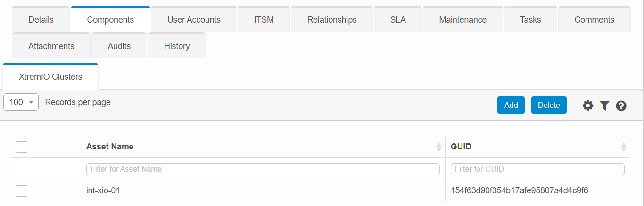Focus the Filter for Asset Name field
The width and height of the screenshot is (644, 206).
(x=263, y=169)
